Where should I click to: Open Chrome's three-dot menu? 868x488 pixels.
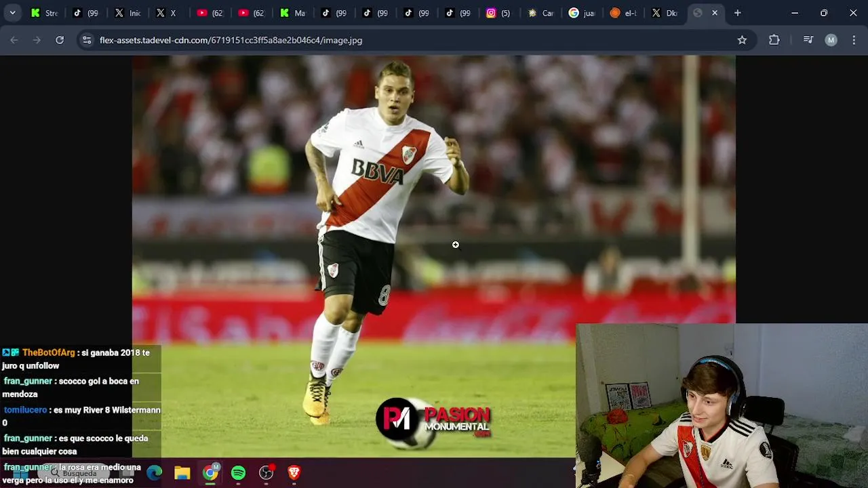pyautogui.click(x=854, y=40)
